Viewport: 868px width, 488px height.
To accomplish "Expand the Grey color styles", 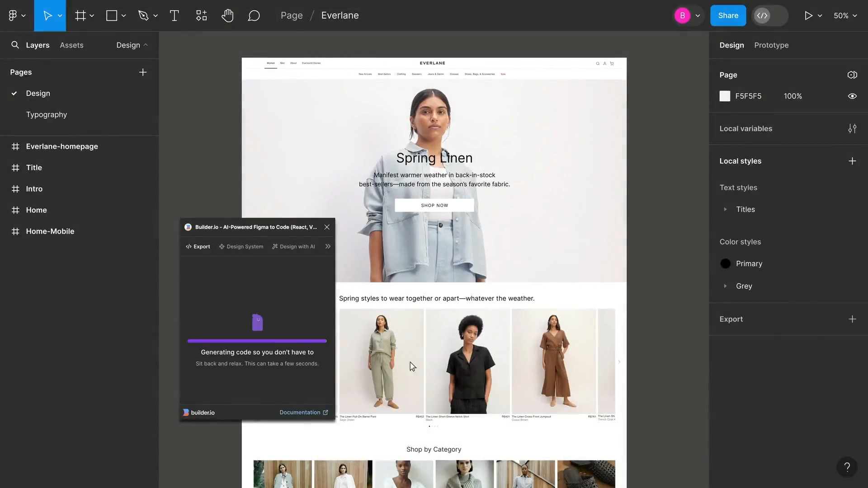I will tap(725, 286).
